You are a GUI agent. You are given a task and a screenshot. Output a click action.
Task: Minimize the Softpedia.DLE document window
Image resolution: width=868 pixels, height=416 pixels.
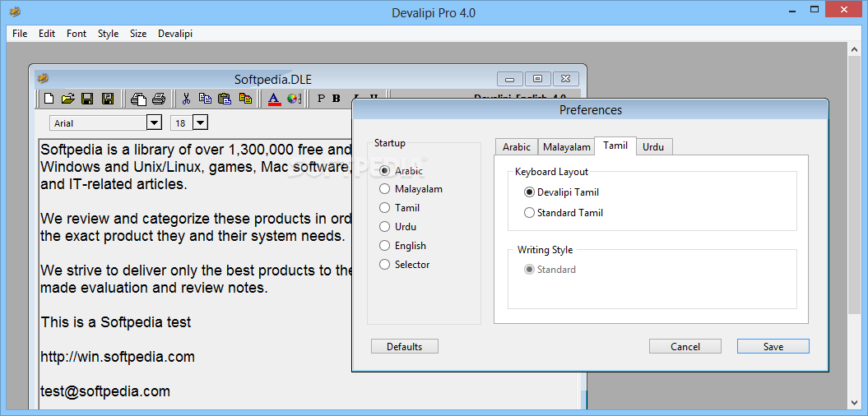tap(510, 79)
